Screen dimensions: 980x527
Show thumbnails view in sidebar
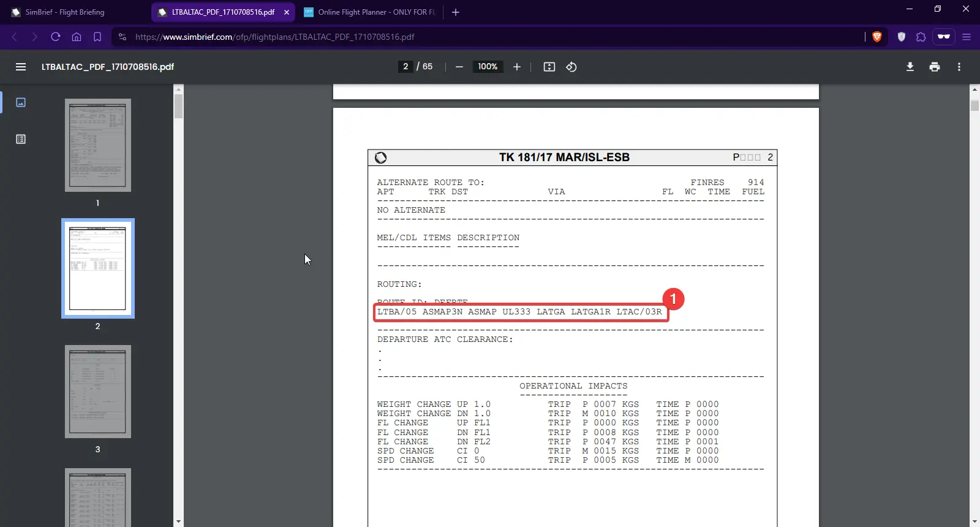point(21,102)
